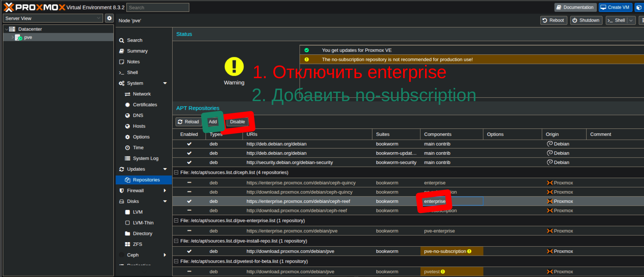Click Add repository button

pyautogui.click(x=213, y=122)
